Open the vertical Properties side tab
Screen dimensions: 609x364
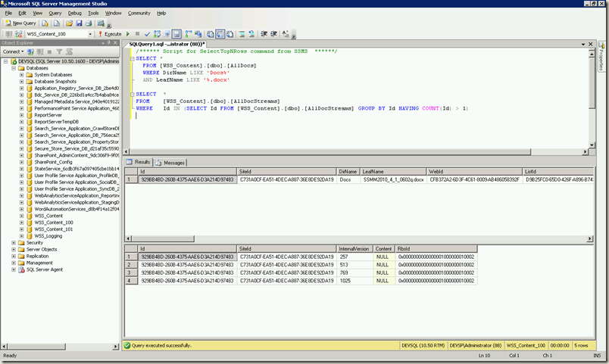601,56
